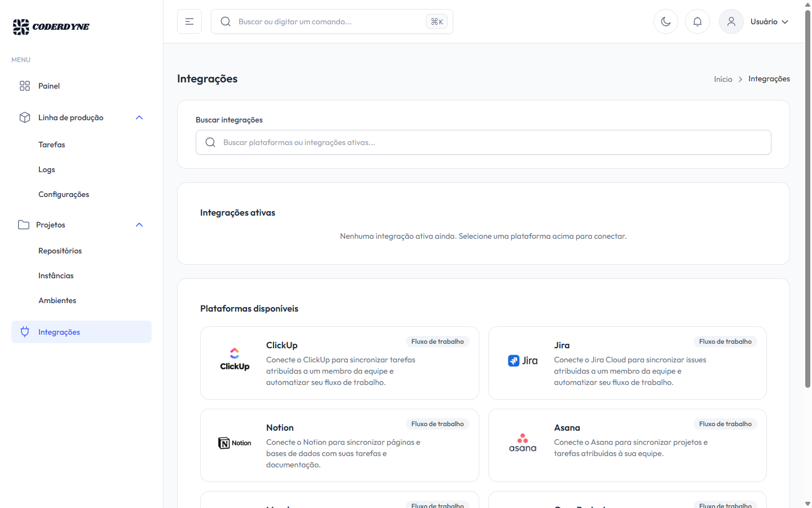The width and height of the screenshot is (812, 508).
Task: Open the Usuário account dropdown
Action: coord(769,21)
